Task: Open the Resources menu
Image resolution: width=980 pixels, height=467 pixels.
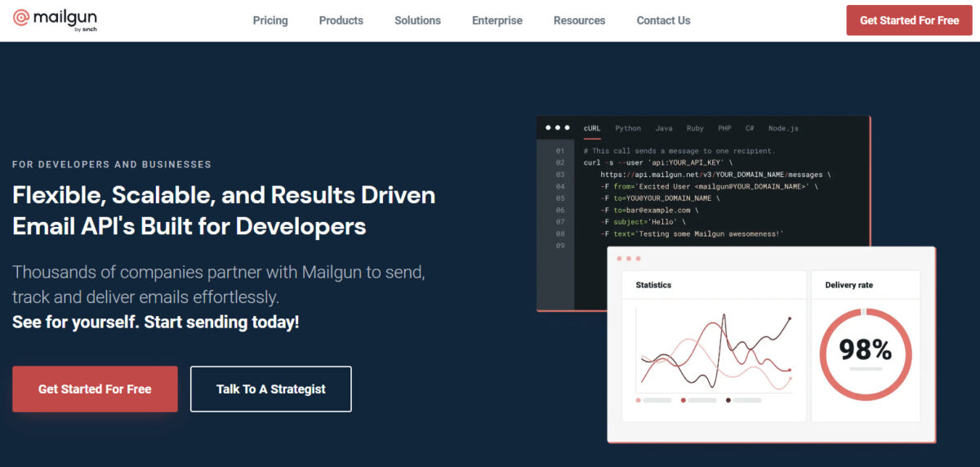Action: (x=579, y=20)
